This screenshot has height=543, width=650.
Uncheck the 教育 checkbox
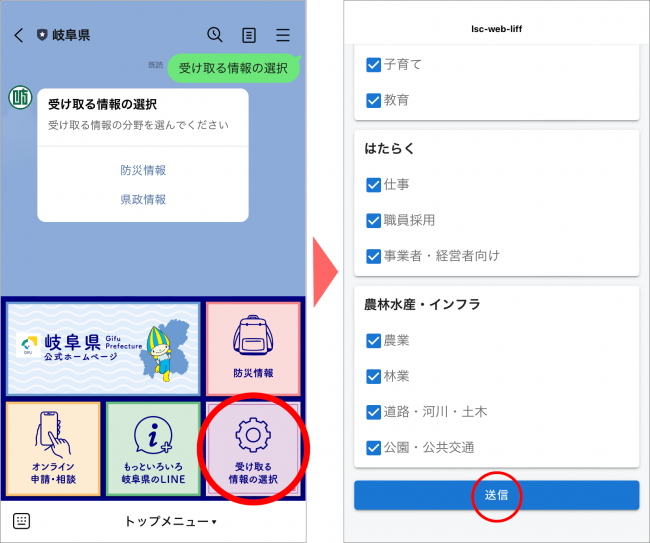(x=374, y=100)
